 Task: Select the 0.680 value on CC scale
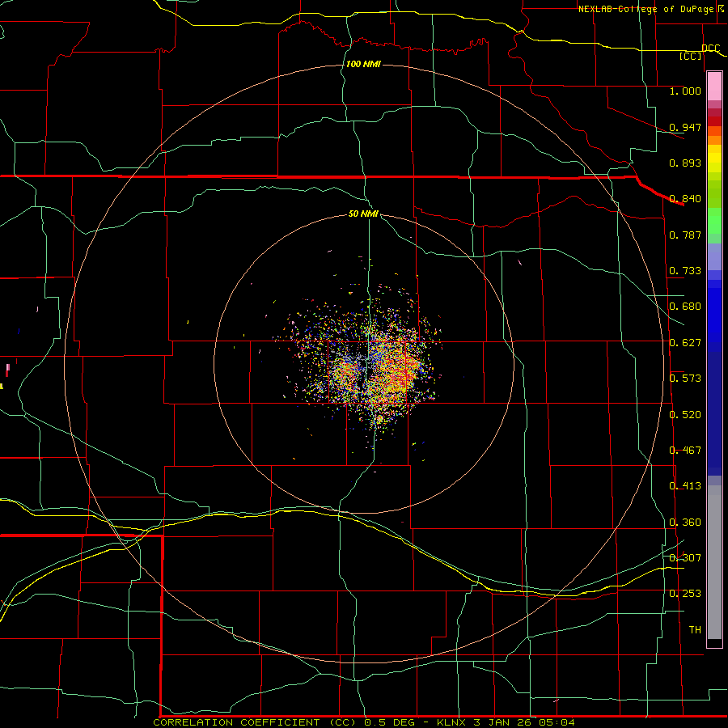tap(685, 307)
